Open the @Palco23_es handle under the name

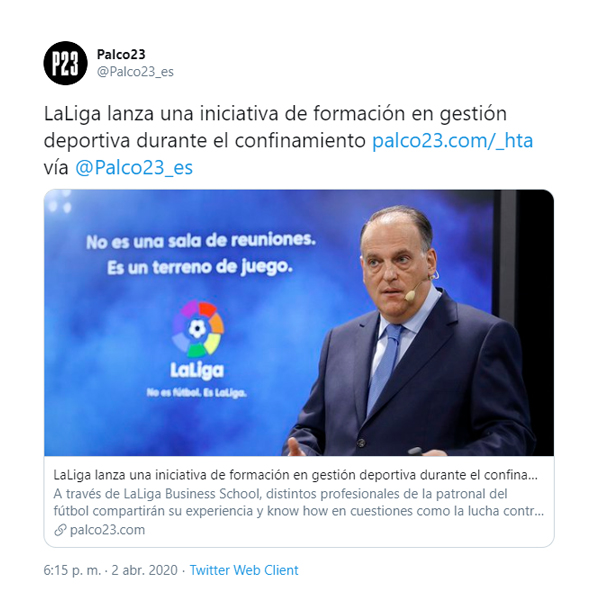coord(135,72)
